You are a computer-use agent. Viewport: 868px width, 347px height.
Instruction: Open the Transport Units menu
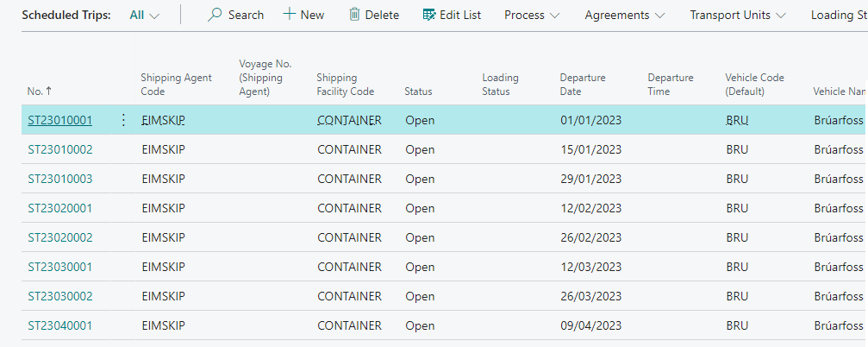(x=737, y=16)
